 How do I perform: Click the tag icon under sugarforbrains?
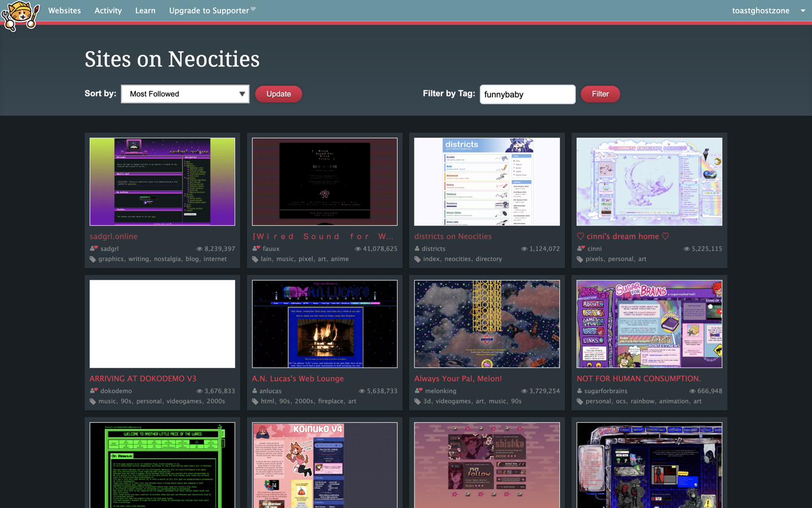click(x=580, y=401)
